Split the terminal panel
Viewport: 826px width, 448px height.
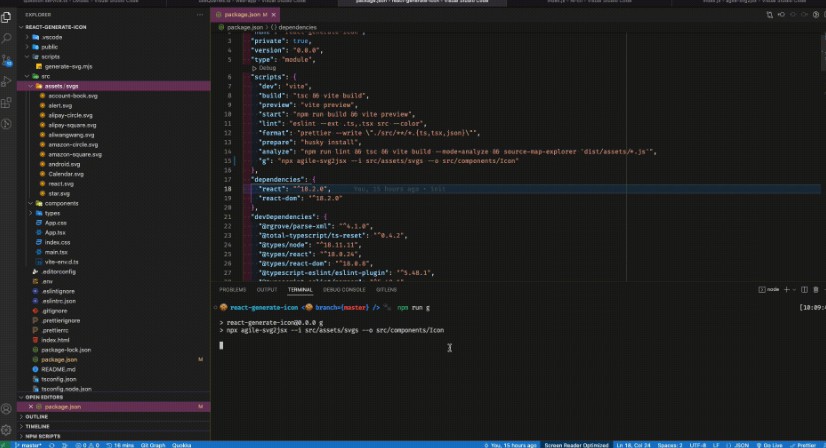point(804,289)
